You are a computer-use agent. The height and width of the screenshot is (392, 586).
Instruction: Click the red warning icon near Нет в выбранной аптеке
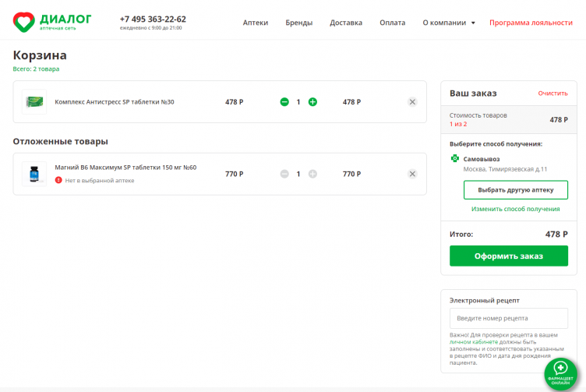58,180
